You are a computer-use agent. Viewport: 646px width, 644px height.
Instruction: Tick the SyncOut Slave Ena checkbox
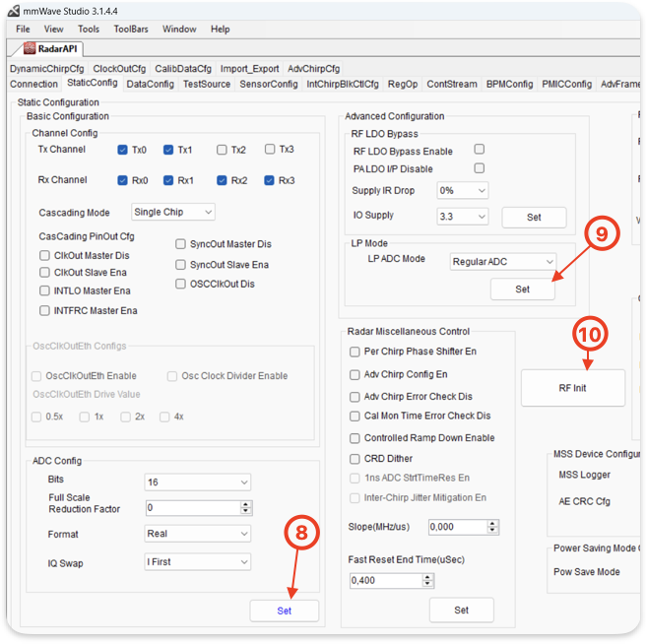[180, 265]
